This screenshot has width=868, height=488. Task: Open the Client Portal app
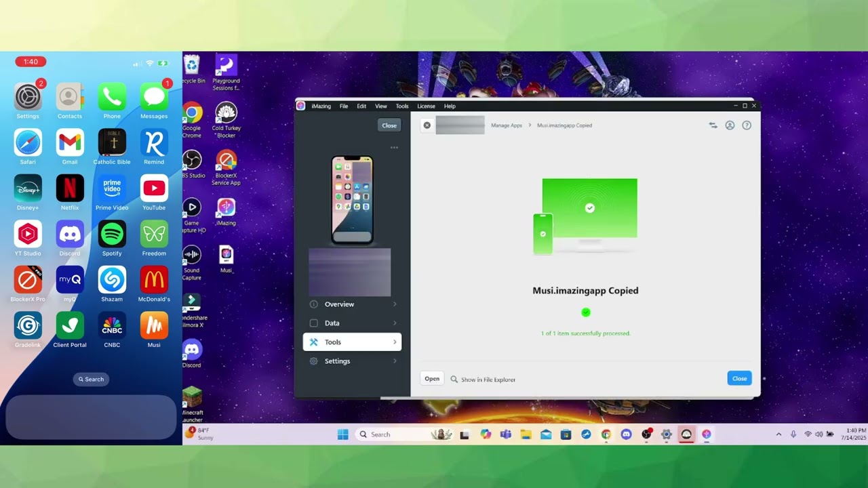tap(70, 325)
